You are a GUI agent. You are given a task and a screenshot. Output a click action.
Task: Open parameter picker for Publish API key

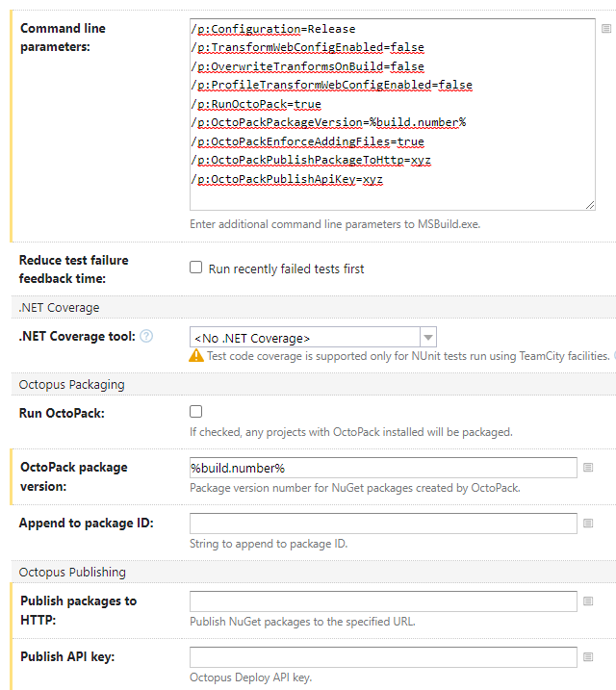coord(588,657)
